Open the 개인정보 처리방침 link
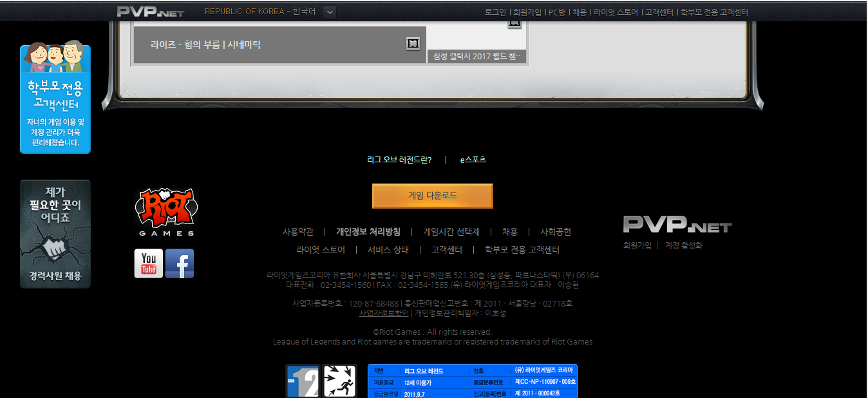This screenshot has height=398, width=868. pos(368,232)
